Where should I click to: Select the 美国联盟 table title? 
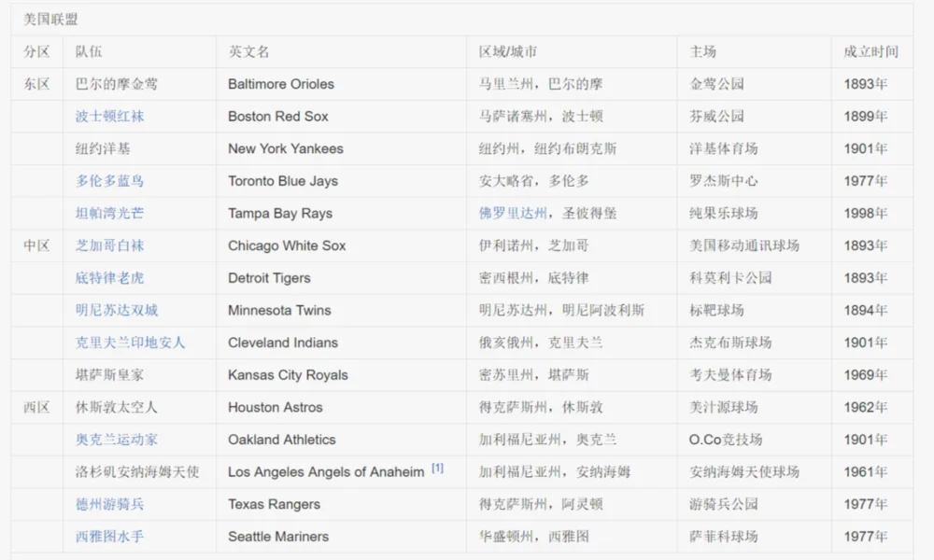pyautogui.click(x=50, y=20)
